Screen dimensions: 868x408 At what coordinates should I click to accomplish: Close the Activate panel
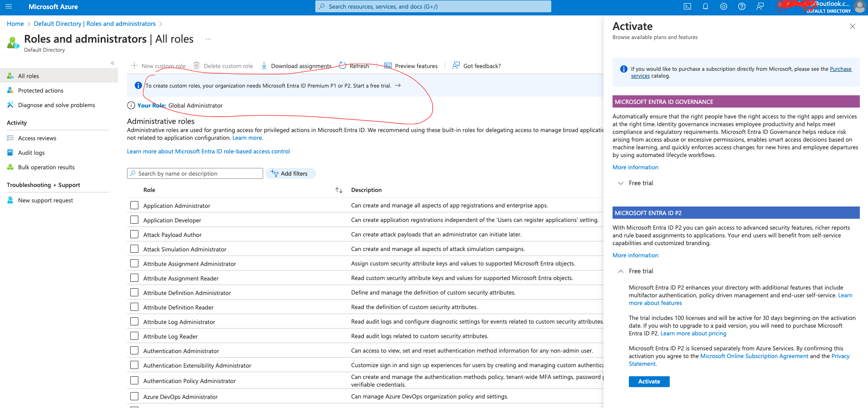pos(853,26)
